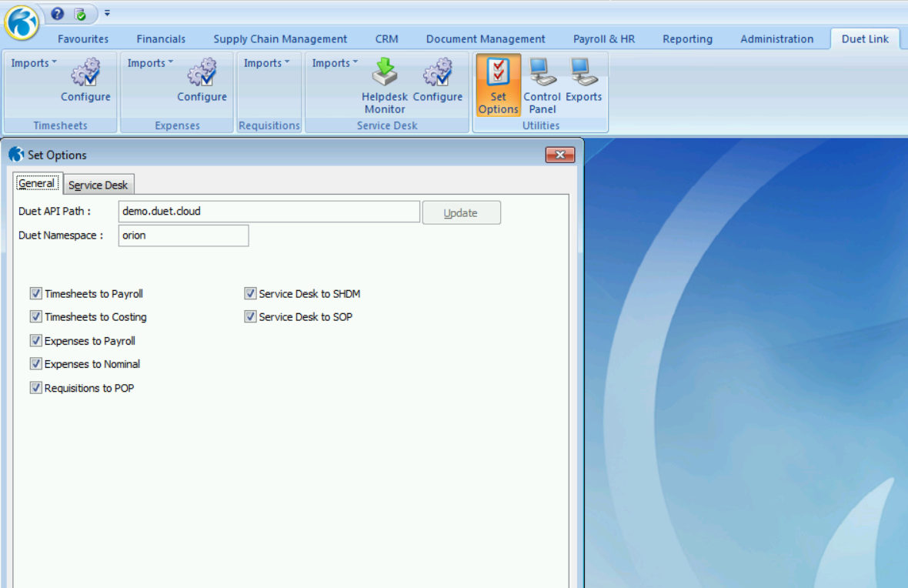Screen dimensions: 908x588
Task: Click the Duet API Path field
Action: [x=269, y=212]
